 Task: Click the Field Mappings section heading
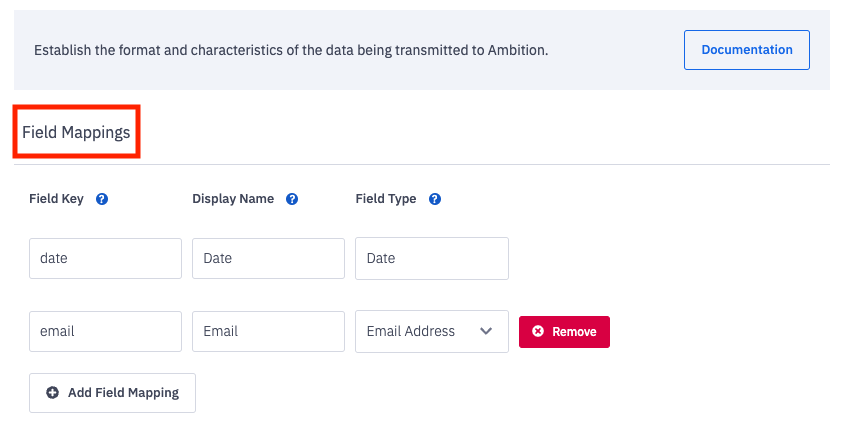pos(76,132)
